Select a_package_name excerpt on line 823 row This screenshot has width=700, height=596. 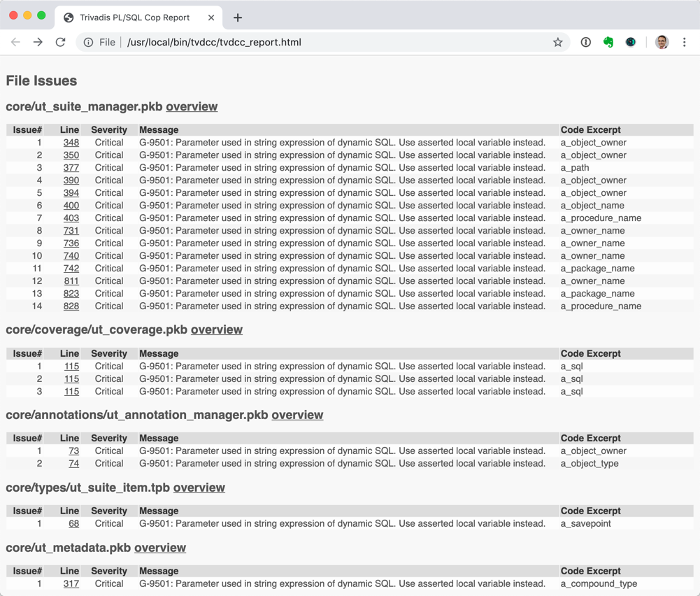(597, 293)
